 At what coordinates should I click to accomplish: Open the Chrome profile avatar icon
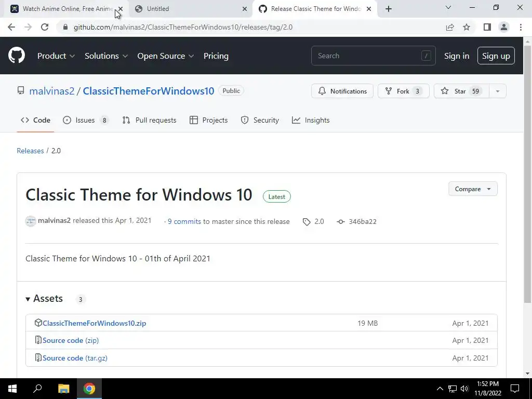click(x=504, y=27)
